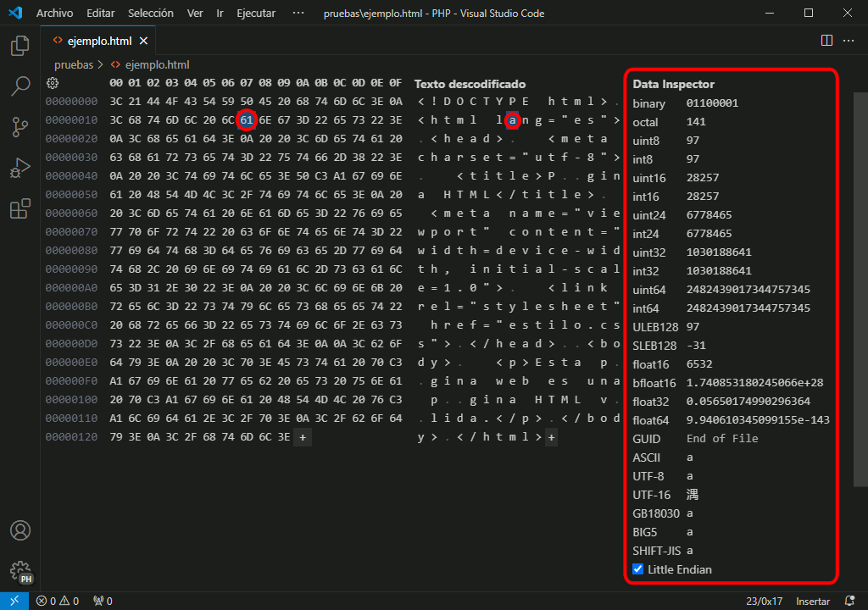Image resolution: width=868 pixels, height=610 pixels.
Task: Click the GUID value End of File
Action: pyautogui.click(x=722, y=438)
